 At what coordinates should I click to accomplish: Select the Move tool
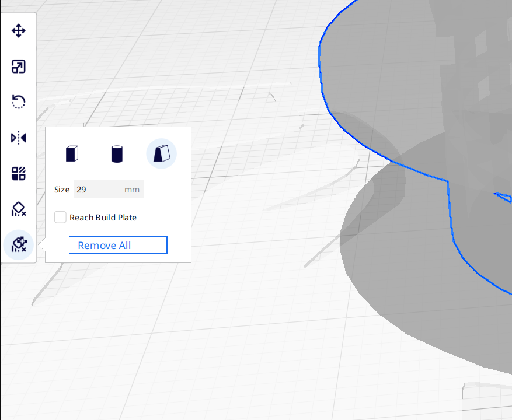tap(19, 31)
